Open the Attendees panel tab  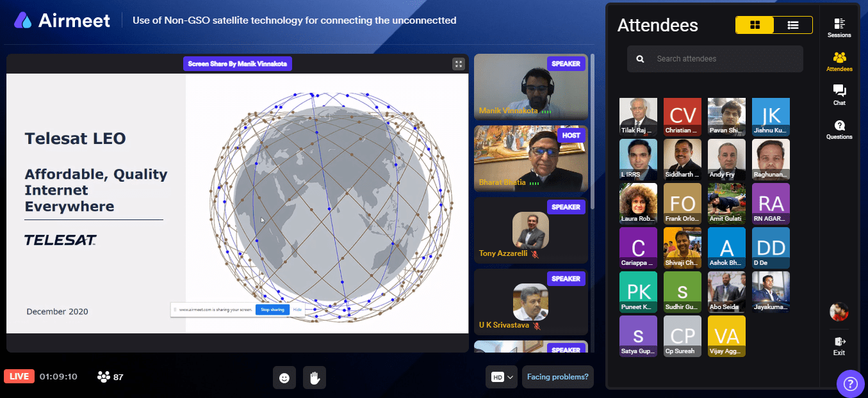(839, 62)
